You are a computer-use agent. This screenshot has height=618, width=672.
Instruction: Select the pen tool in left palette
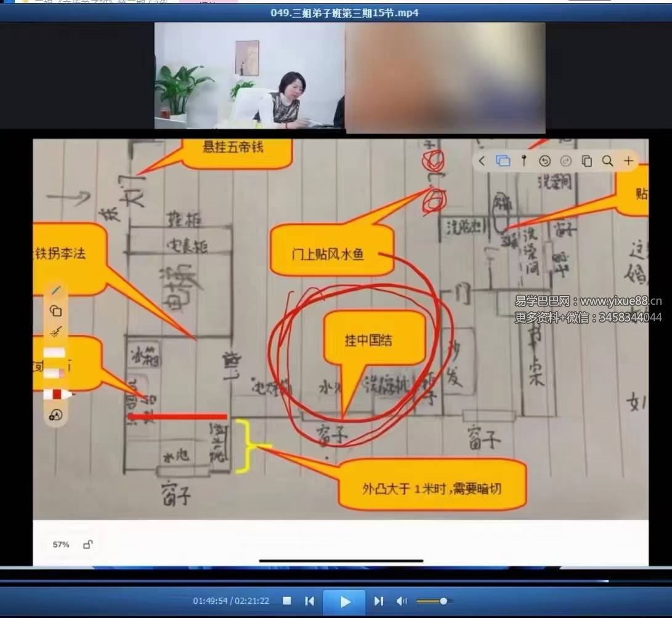[x=56, y=290]
